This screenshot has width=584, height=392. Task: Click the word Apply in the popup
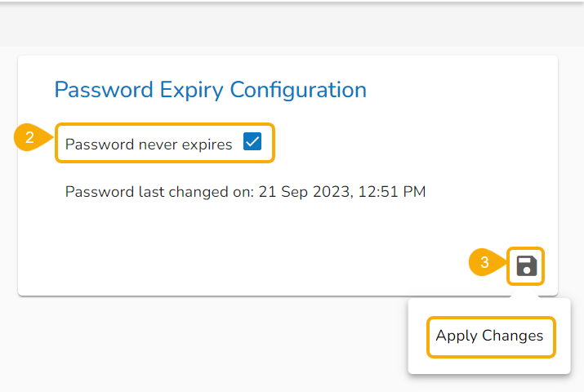click(456, 336)
